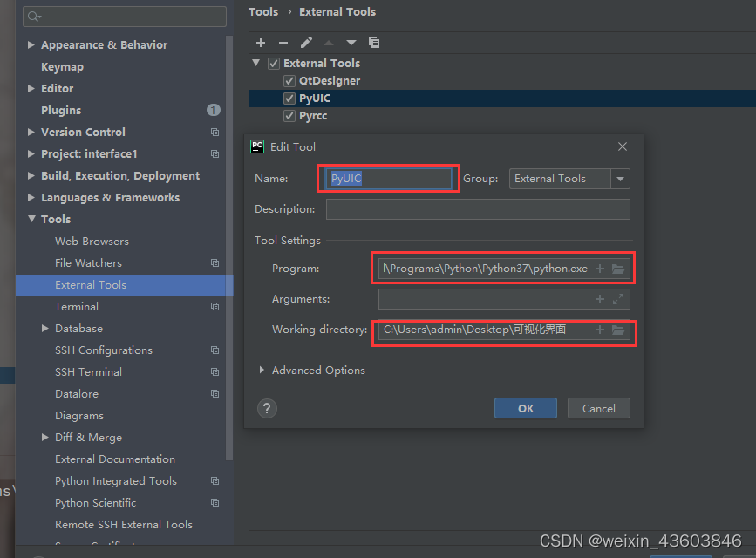Screen dimensions: 756x558
Task: Expand the Editor settings section
Action: point(31,88)
